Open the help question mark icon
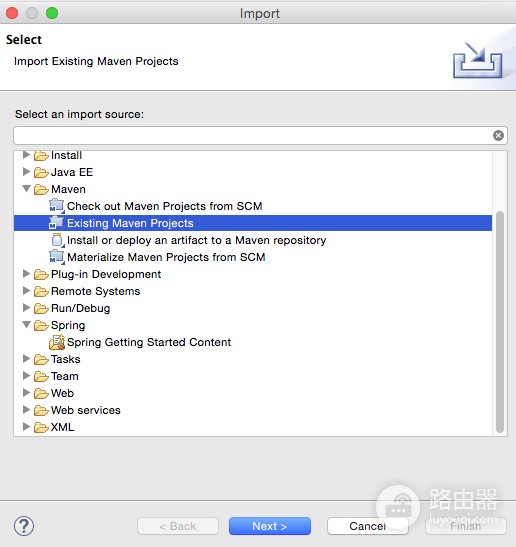Screen dimensions: 516x547 click(x=24, y=526)
